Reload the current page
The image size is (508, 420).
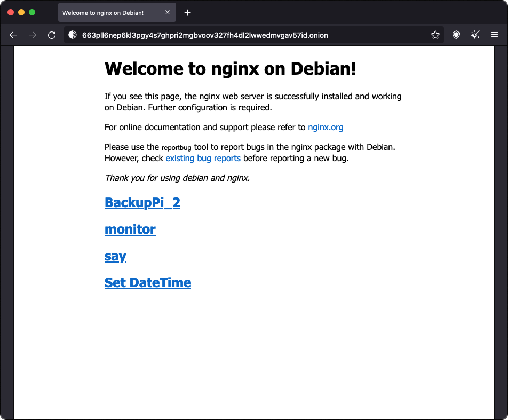tap(52, 35)
